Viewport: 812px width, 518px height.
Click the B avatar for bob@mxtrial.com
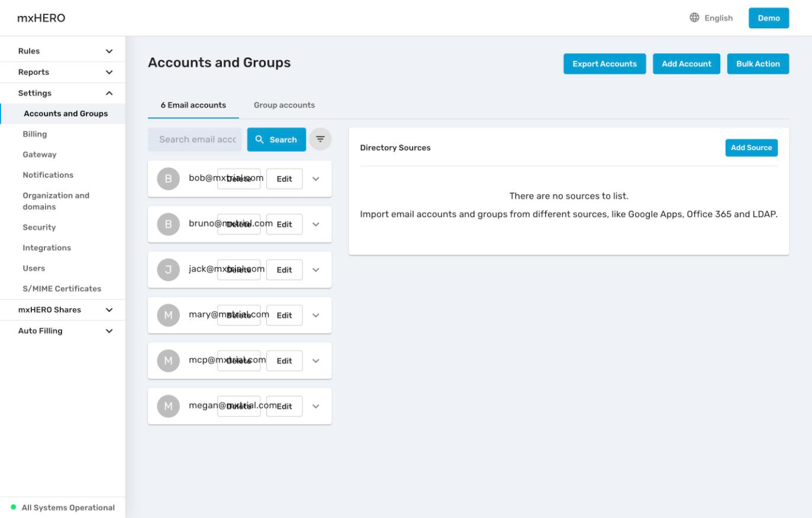tap(168, 179)
